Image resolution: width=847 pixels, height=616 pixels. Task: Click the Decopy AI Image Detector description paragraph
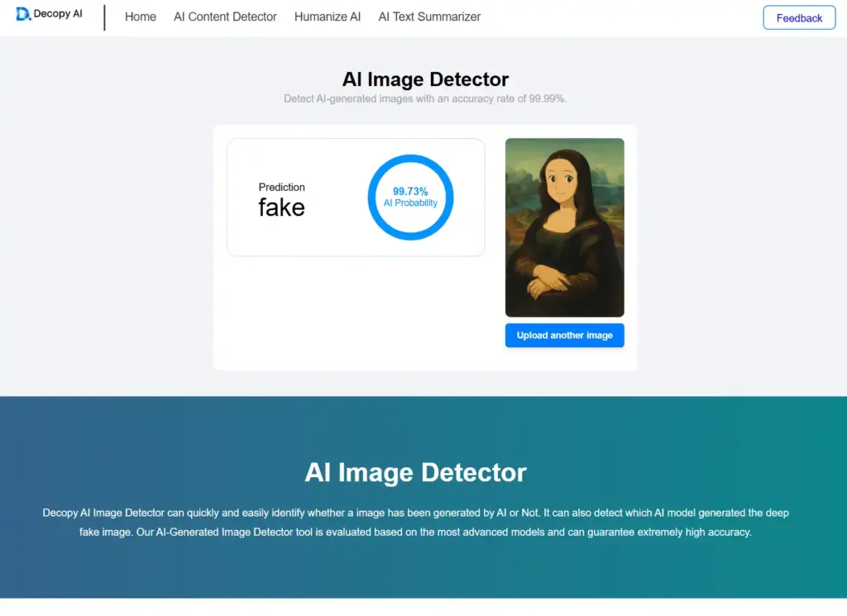(415, 522)
